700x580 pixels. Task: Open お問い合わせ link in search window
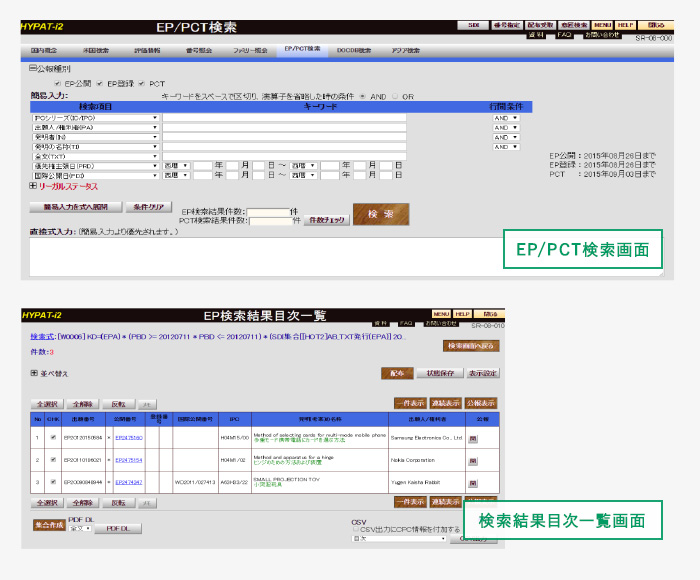(602, 34)
